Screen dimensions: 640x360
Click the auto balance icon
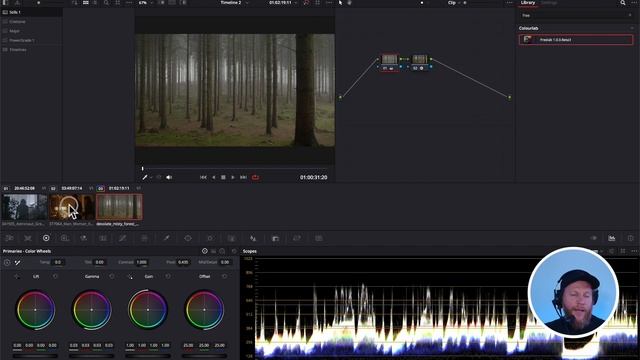[7, 262]
